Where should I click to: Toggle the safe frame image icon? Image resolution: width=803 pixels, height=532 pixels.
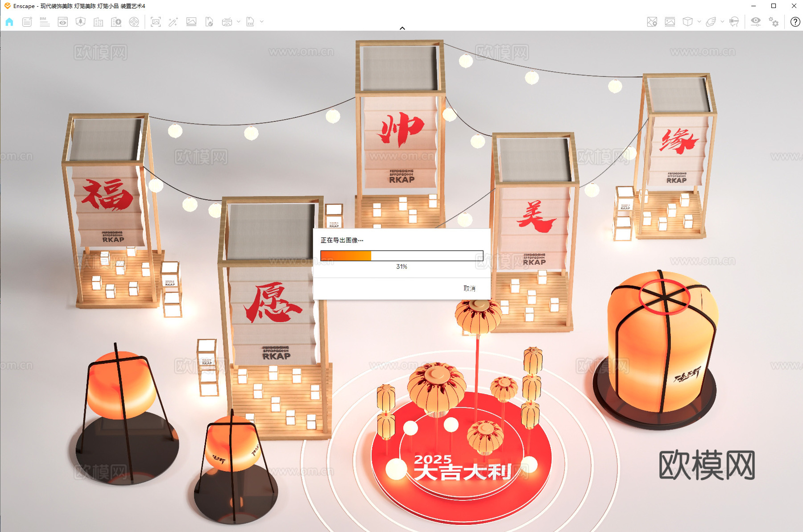point(670,21)
